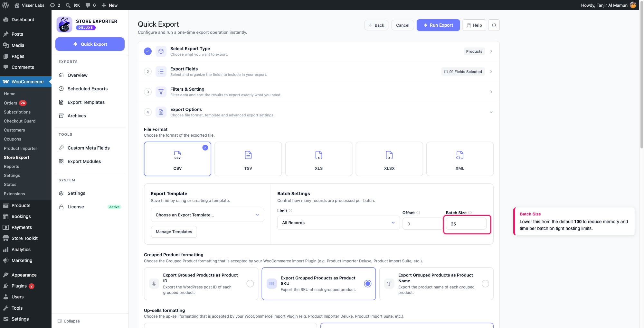Click the cube icon beside Select Export Type
644x328 pixels.
pos(161,51)
